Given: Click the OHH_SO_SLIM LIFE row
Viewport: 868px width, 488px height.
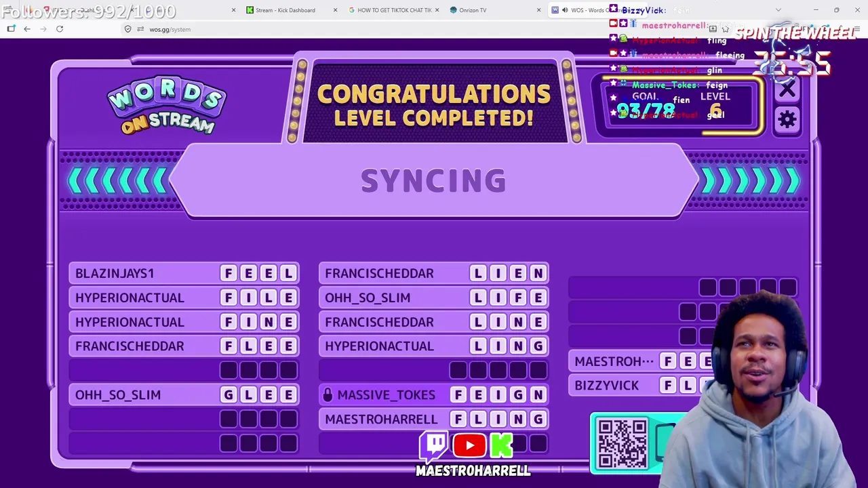Looking at the screenshot, I should [433, 298].
